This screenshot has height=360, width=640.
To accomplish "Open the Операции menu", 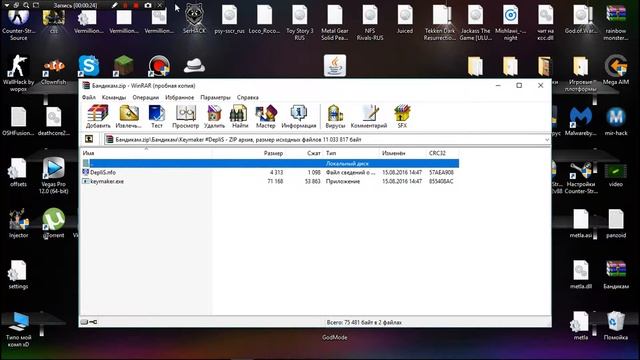I will (x=146, y=98).
